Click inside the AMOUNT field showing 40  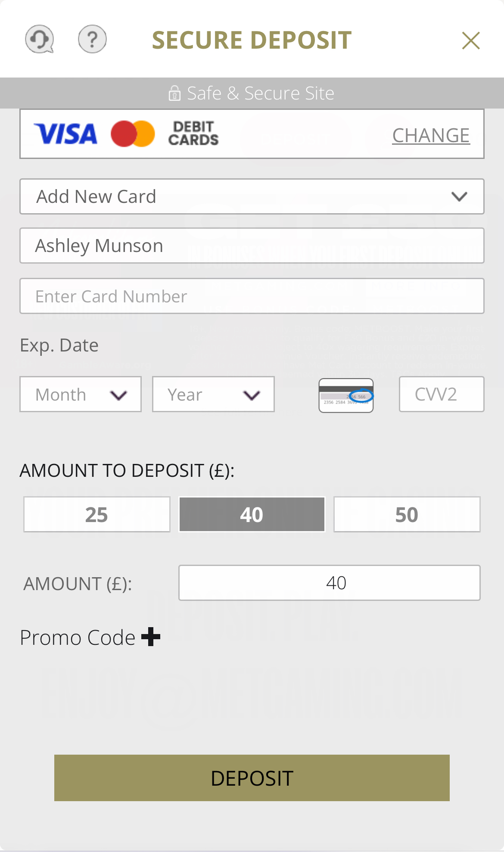tap(329, 582)
